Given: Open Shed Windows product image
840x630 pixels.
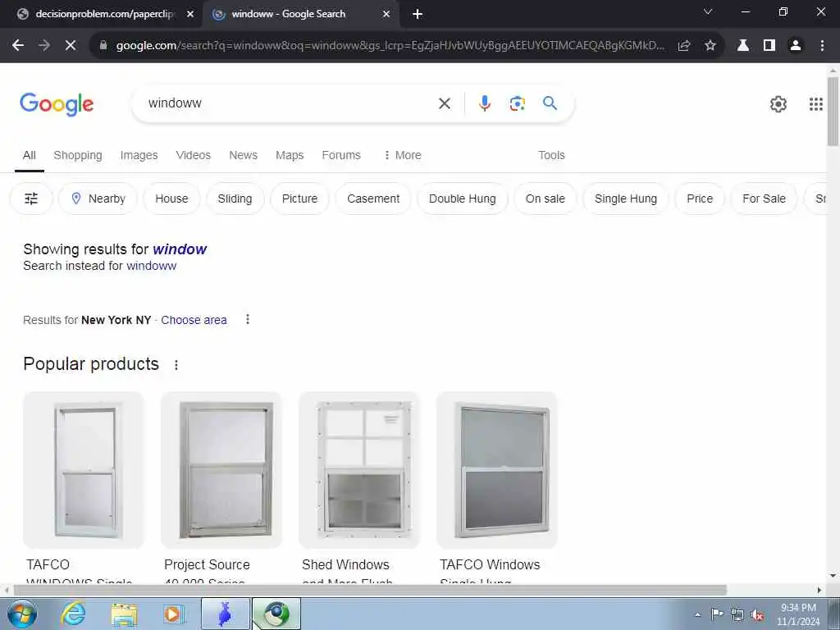Looking at the screenshot, I should pyautogui.click(x=359, y=470).
